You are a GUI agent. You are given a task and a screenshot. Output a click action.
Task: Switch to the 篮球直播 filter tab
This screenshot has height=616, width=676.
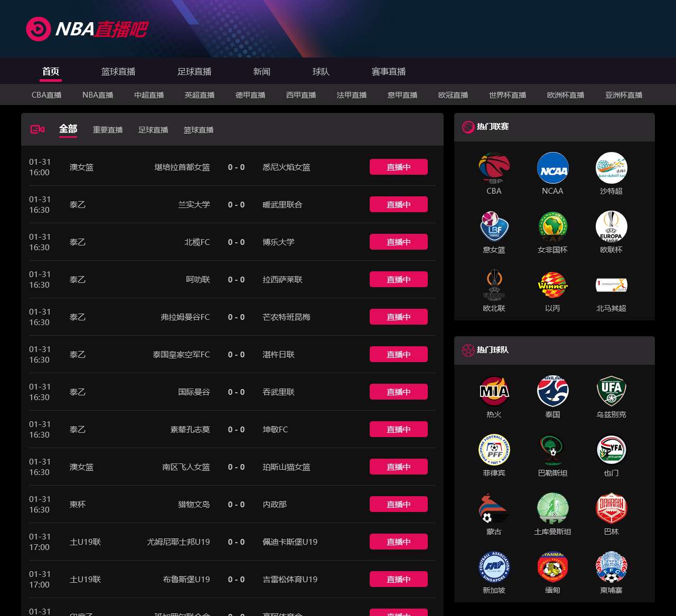point(199,129)
